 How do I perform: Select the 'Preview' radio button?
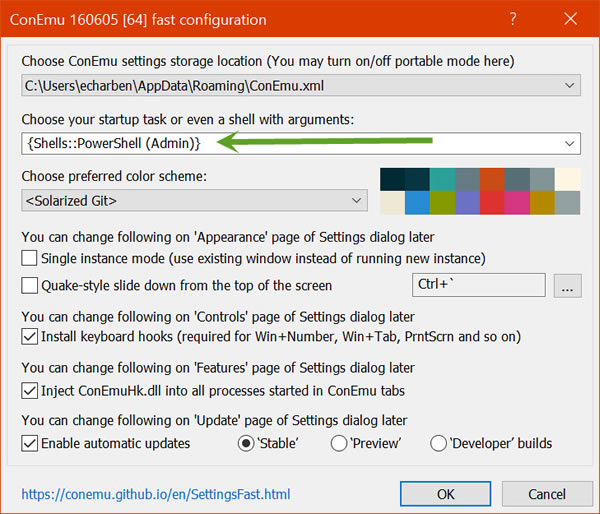[x=339, y=444]
